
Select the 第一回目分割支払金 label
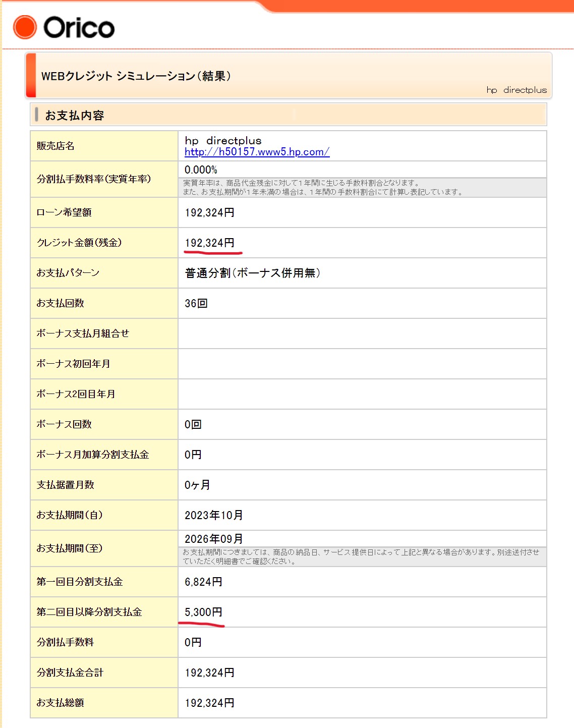[x=80, y=582]
